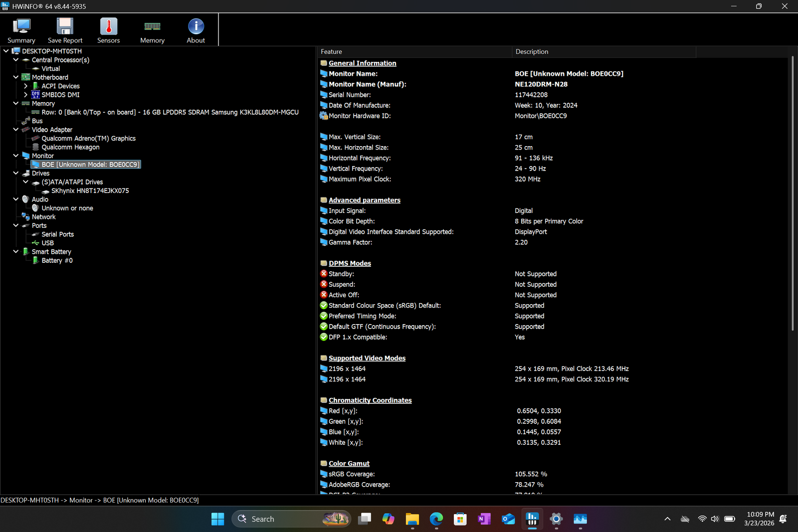Click the About info icon
This screenshot has height=532, width=798.
(196, 30)
